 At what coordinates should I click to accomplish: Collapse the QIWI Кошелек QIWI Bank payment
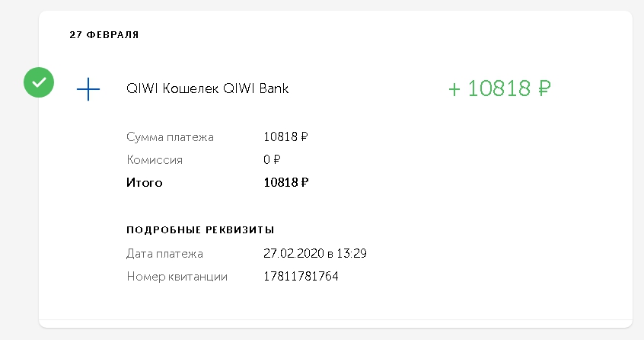(x=207, y=89)
